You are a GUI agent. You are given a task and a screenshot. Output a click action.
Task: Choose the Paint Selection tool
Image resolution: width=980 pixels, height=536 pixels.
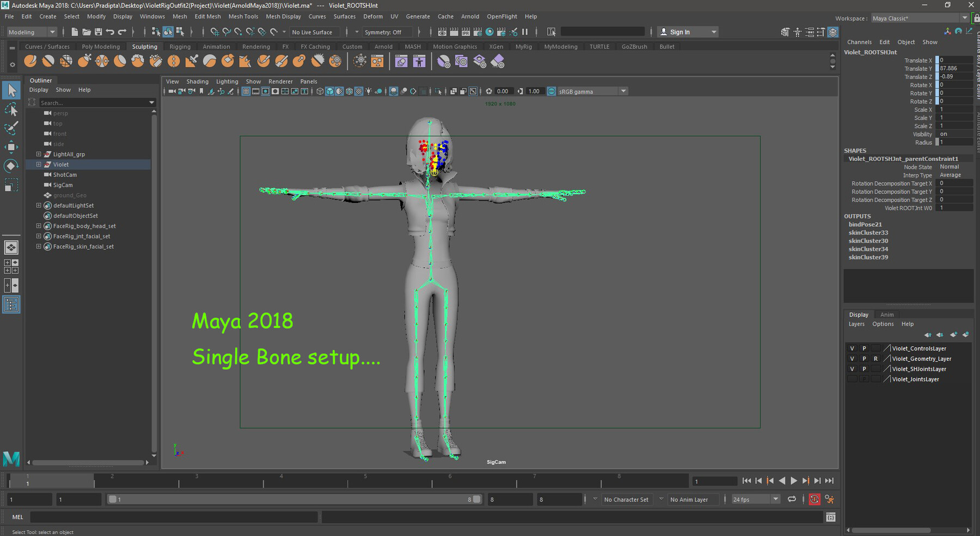point(11,128)
